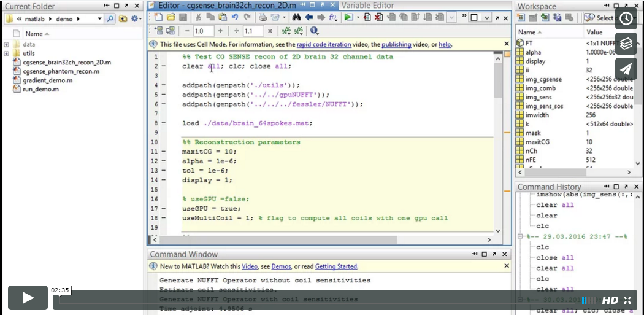Clear all breakpoints icon
This screenshot has width=644, height=315.
(x=379, y=17)
